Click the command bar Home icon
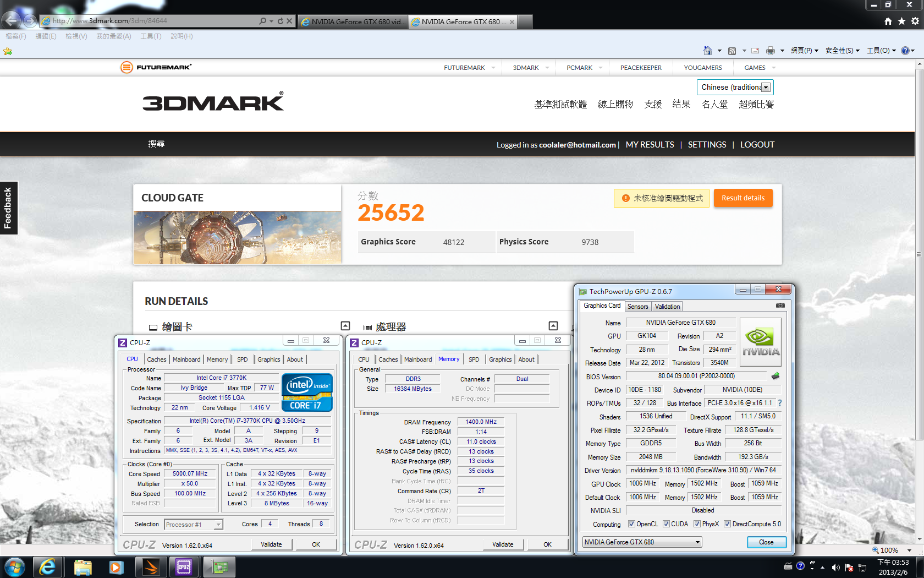Image resolution: width=924 pixels, height=578 pixels. [708, 50]
